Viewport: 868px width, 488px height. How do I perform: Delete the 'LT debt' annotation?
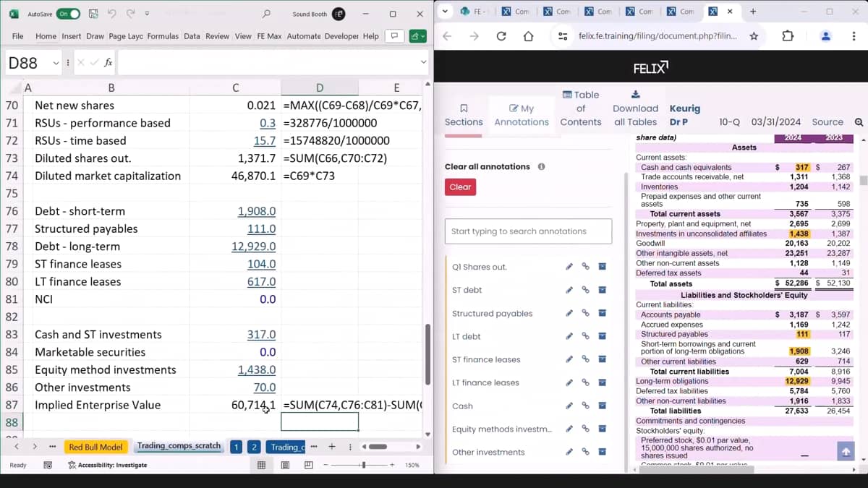pyautogui.click(x=602, y=336)
